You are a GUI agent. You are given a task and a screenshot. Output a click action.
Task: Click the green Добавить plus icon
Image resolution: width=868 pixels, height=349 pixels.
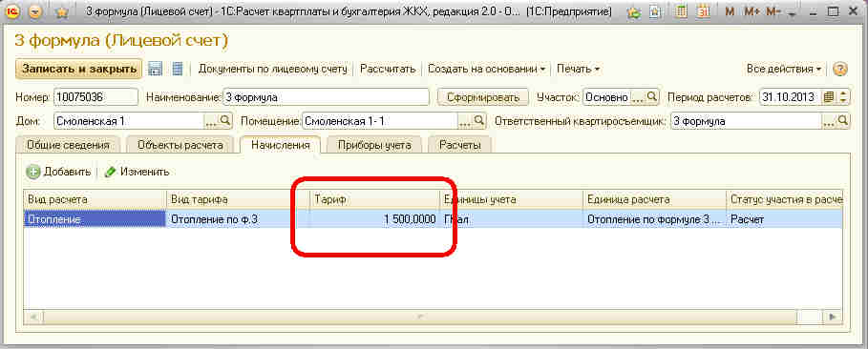click(x=33, y=172)
